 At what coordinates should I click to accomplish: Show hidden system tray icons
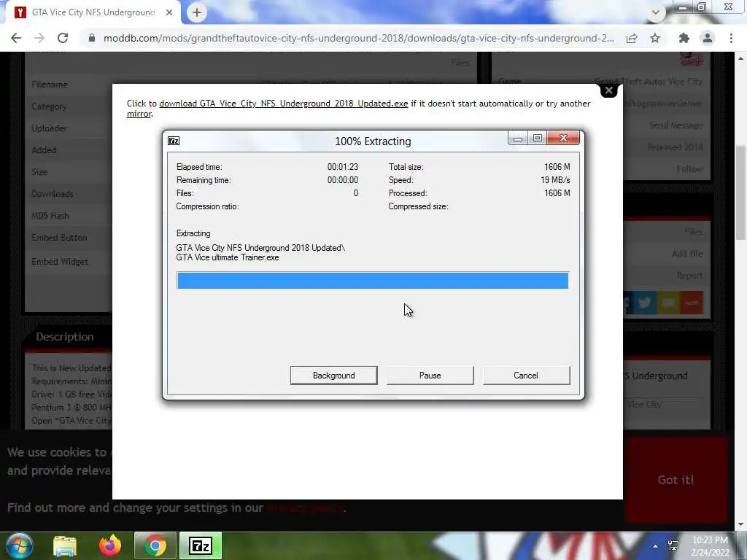point(656,546)
